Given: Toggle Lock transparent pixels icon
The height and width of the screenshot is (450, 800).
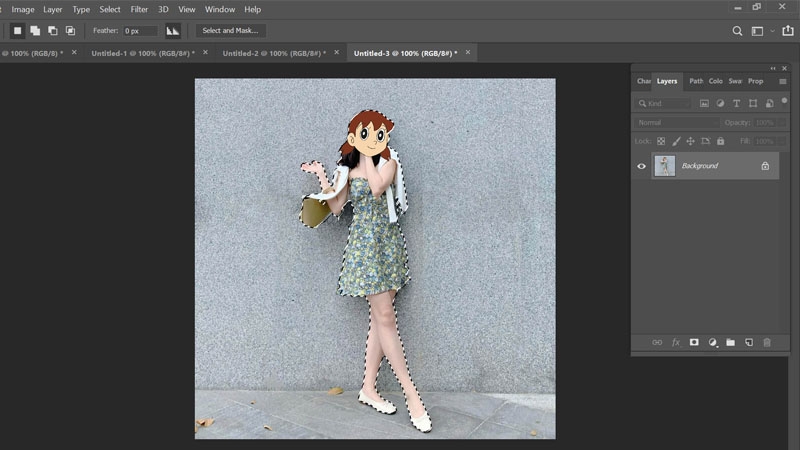Looking at the screenshot, I should [661, 141].
